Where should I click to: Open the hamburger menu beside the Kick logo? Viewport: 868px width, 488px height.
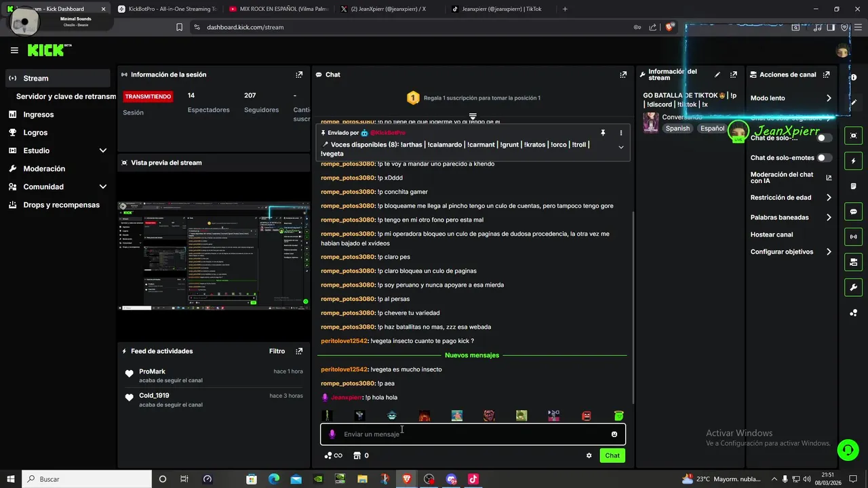tap(14, 50)
